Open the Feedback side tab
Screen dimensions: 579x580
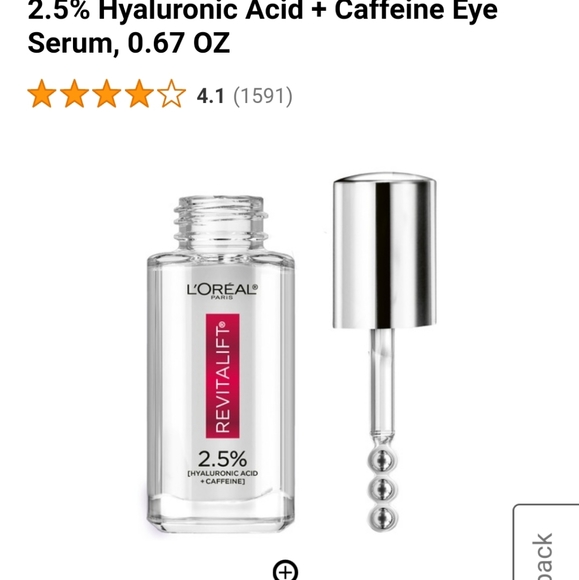pyautogui.click(x=546, y=542)
